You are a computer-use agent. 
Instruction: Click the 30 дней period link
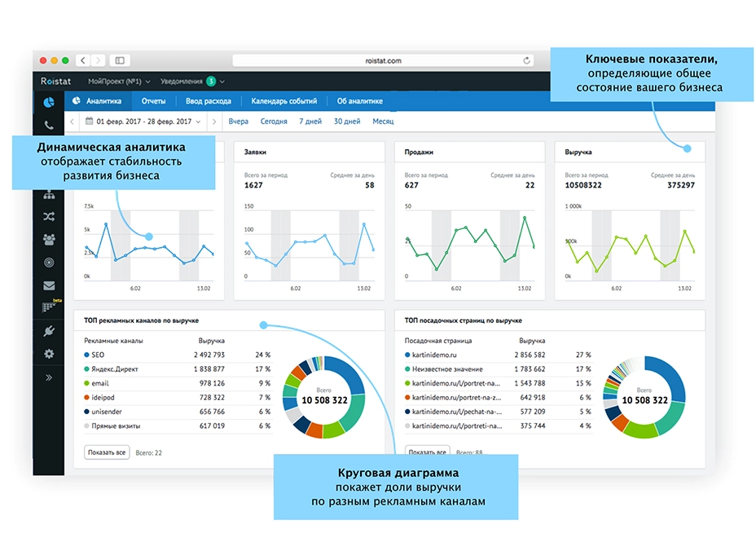pyautogui.click(x=346, y=121)
